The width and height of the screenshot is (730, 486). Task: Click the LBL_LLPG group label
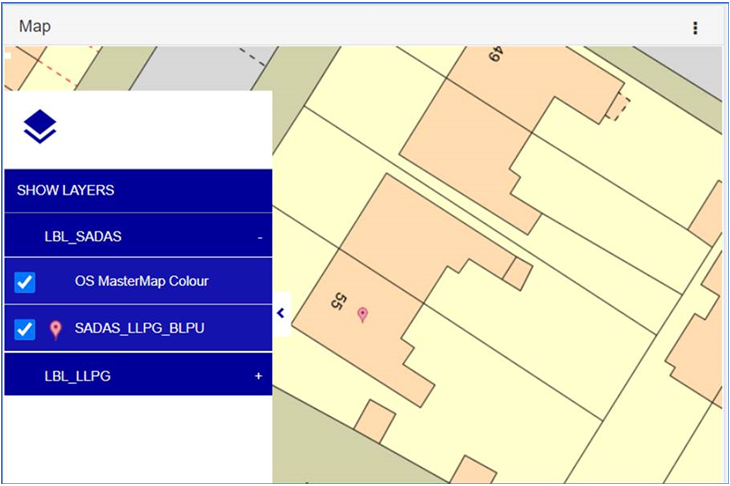(77, 376)
